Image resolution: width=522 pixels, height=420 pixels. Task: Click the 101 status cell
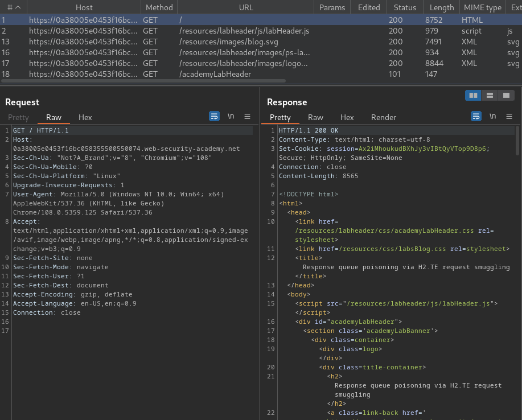[x=394, y=74]
